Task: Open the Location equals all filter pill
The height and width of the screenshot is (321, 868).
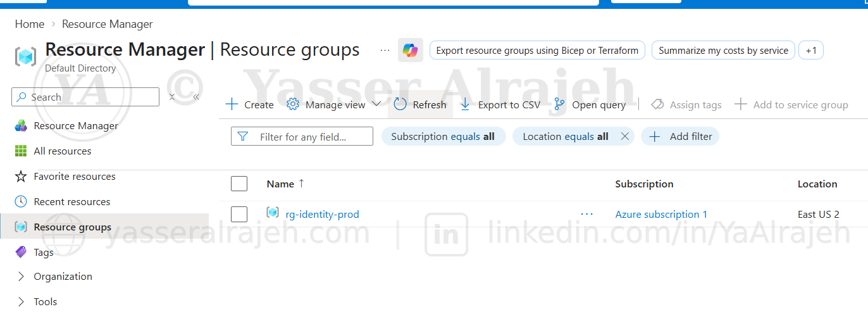Action: click(565, 136)
